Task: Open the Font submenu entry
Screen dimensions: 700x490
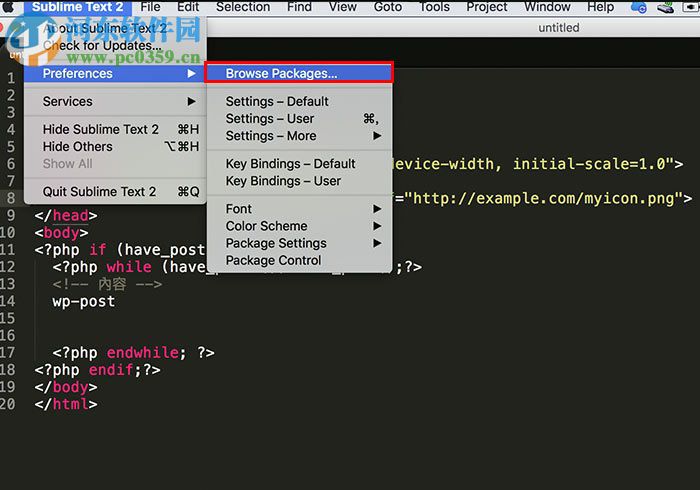Action: pyautogui.click(x=299, y=209)
